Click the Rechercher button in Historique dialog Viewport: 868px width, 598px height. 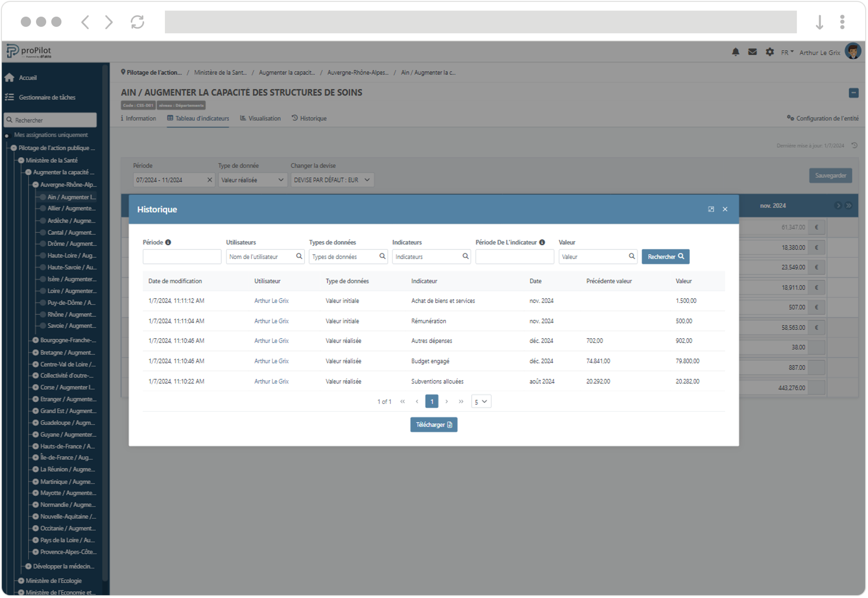pyautogui.click(x=665, y=257)
